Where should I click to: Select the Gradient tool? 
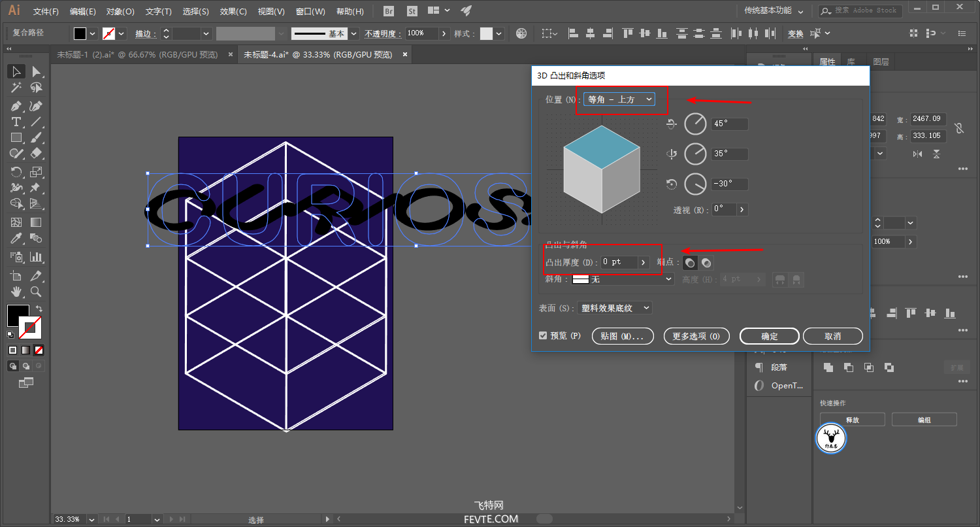36,223
